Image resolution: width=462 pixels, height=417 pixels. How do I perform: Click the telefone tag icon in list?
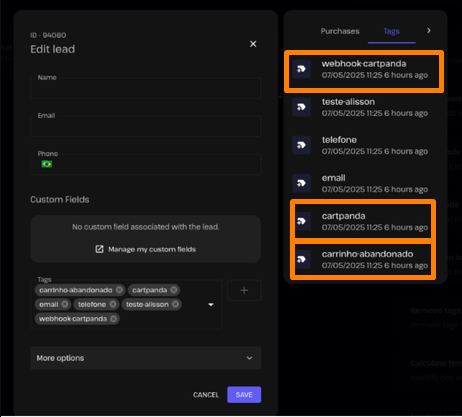[x=301, y=145]
